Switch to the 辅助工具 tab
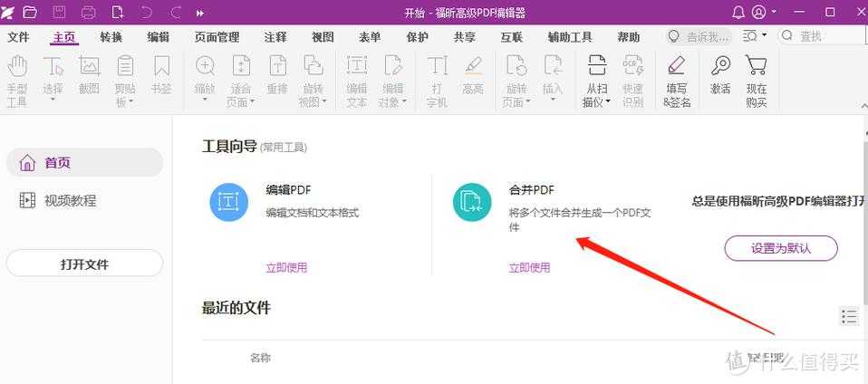This screenshot has height=384, width=868. (x=570, y=37)
